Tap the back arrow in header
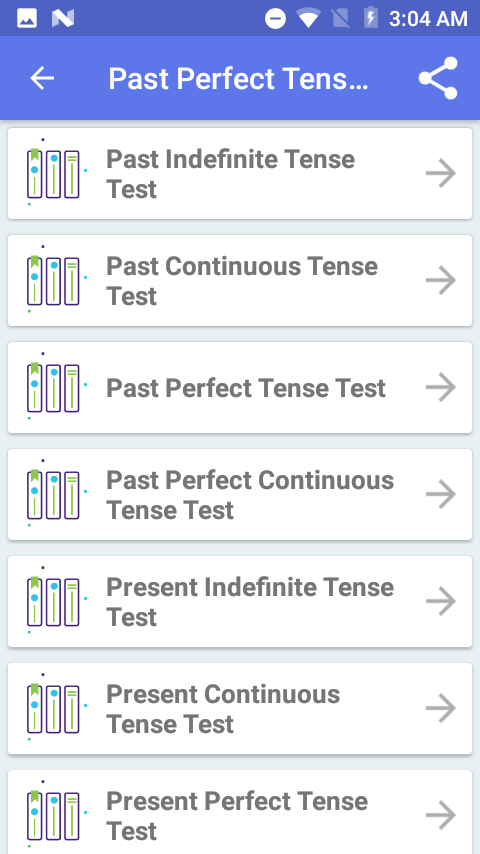Viewport: 480px width, 854px height. [x=42, y=78]
